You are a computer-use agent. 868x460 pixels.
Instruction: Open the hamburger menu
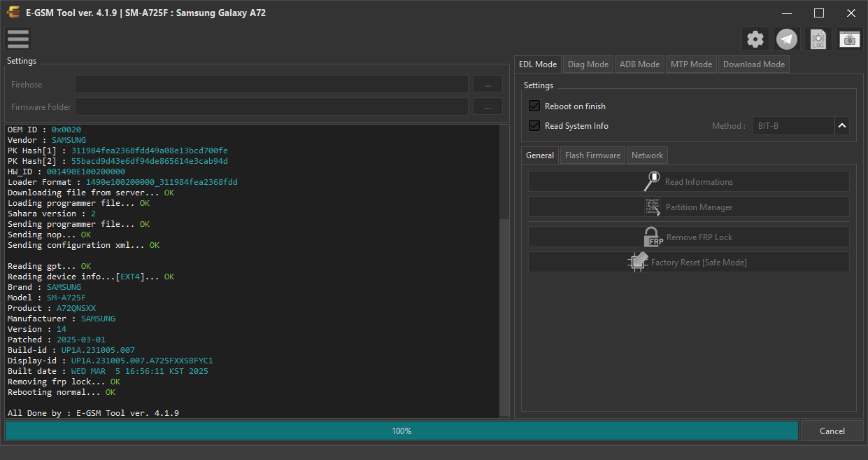tap(18, 39)
